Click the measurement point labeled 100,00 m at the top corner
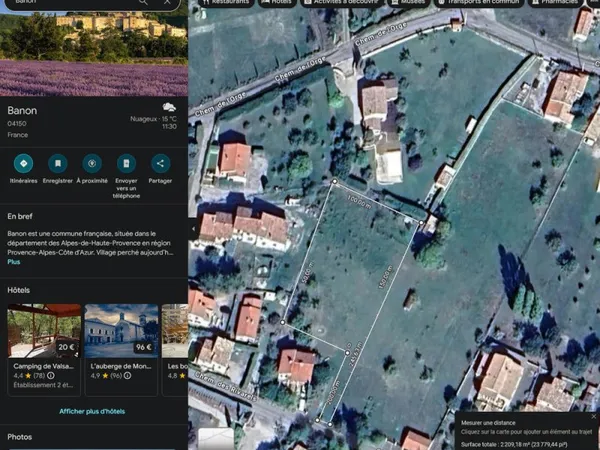The height and width of the screenshot is (450, 600). click(334, 181)
